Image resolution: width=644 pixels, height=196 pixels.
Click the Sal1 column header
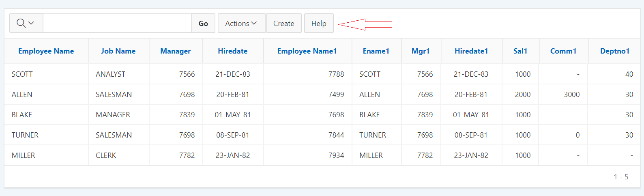click(520, 51)
